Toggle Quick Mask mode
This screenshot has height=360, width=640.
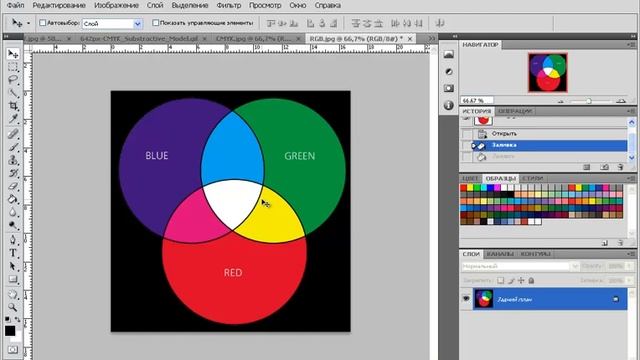pyautogui.click(x=13, y=350)
